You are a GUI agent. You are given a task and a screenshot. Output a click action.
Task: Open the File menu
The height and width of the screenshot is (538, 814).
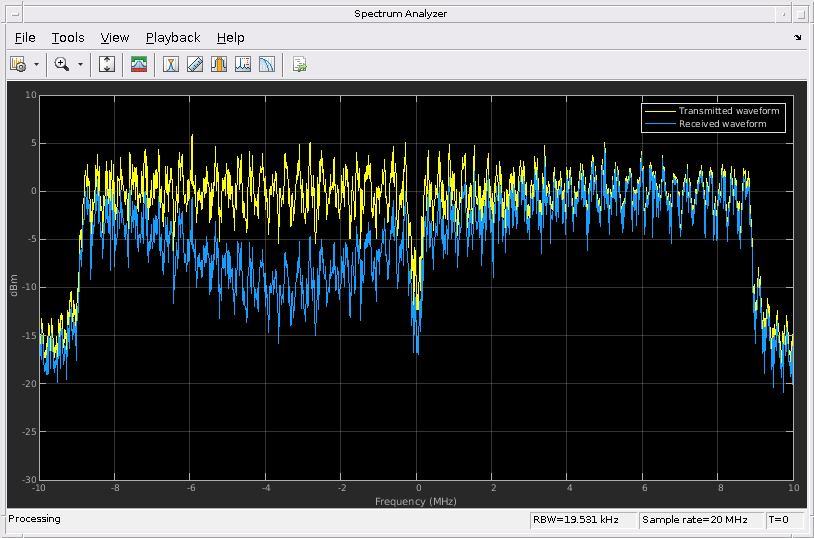pos(25,38)
